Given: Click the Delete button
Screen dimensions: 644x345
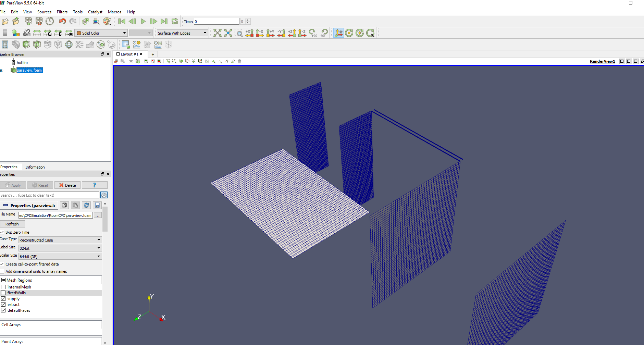Looking at the screenshot, I should click(67, 185).
